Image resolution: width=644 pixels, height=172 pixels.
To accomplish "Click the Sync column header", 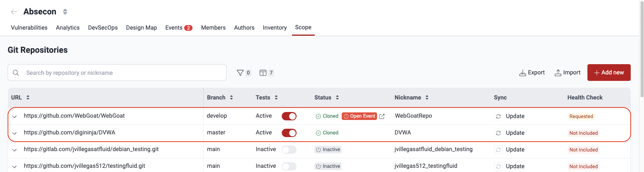I will tap(500, 98).
